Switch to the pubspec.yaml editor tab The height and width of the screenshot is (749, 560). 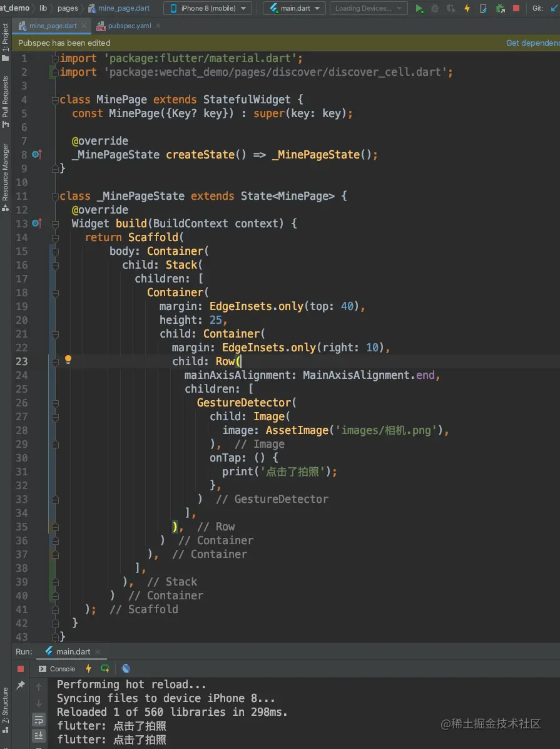[x=130, y=26]
